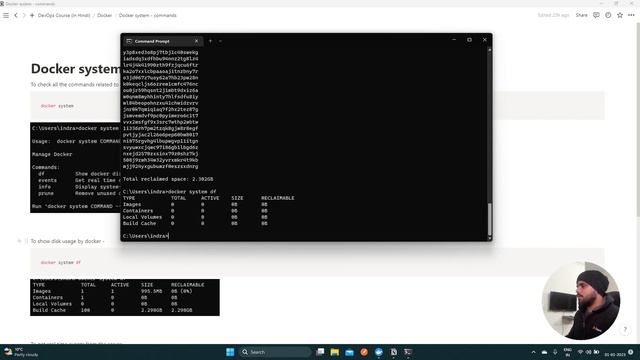Open File Explorer from the taskbar
Screen dimensions: 640x360
coord(335,352)
